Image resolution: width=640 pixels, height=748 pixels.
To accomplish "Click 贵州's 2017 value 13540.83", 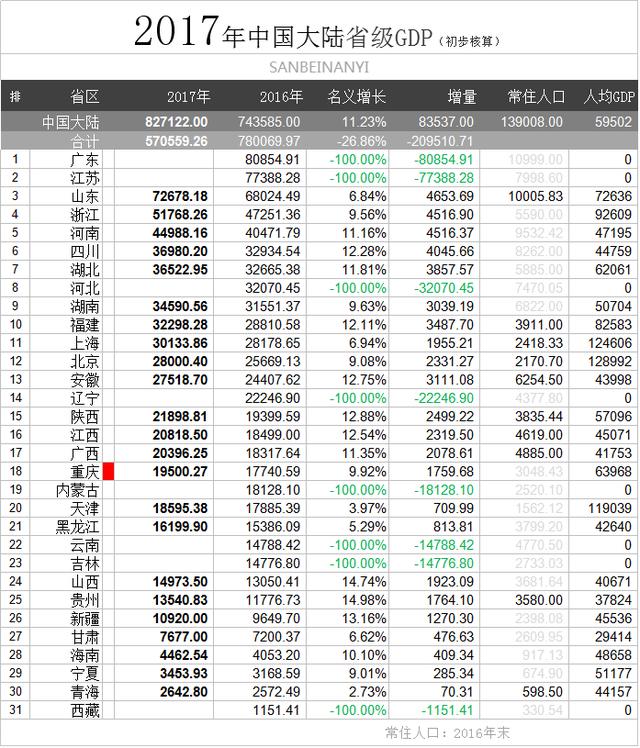I will click(x=180, y=600).
